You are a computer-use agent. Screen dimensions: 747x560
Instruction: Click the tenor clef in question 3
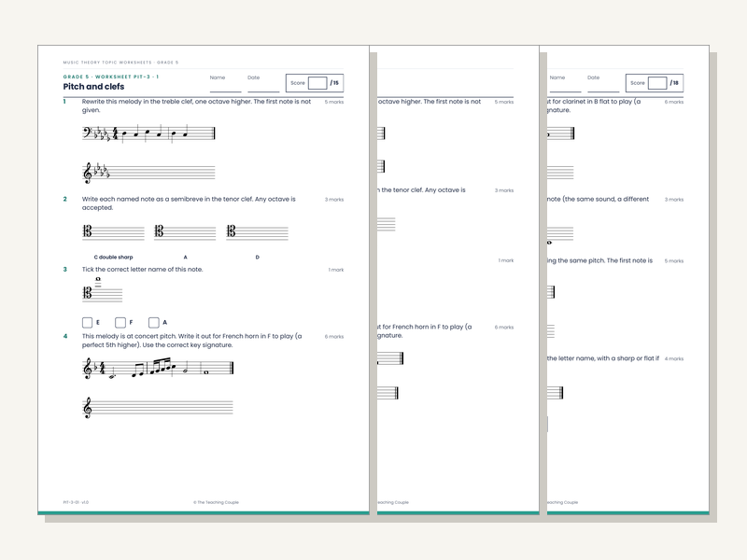point(87,293)
